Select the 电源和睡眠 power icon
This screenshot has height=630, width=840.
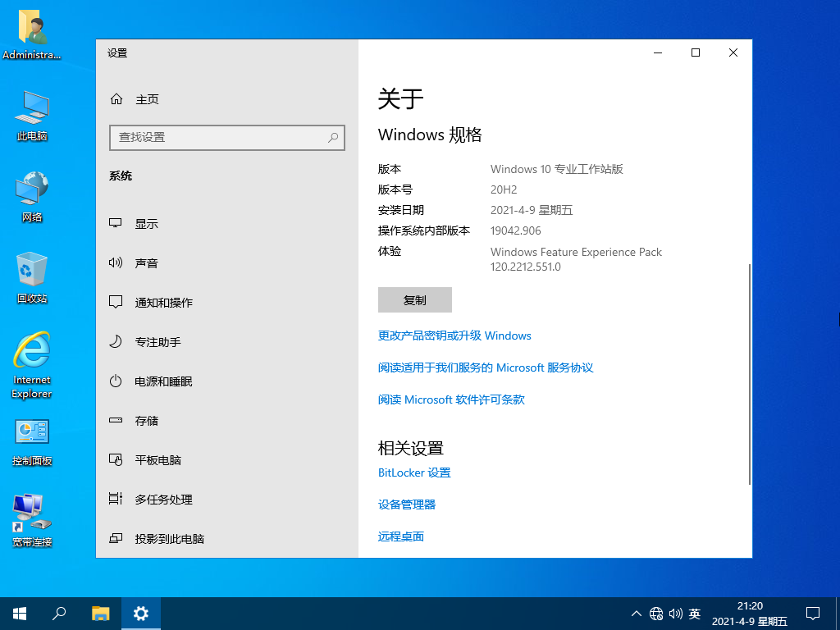pos(115,381)
